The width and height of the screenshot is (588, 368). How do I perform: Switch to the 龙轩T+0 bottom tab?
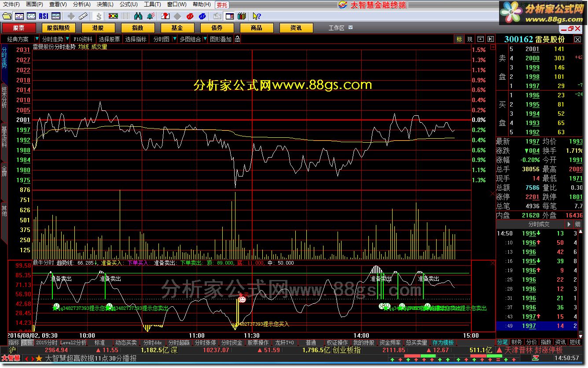point(284,342)
